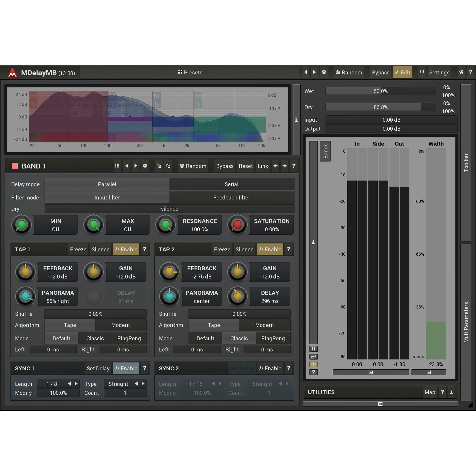Screen dimensions: 476x476
Task: Click the Band 1 paste icon
Action: coord(168,166)
